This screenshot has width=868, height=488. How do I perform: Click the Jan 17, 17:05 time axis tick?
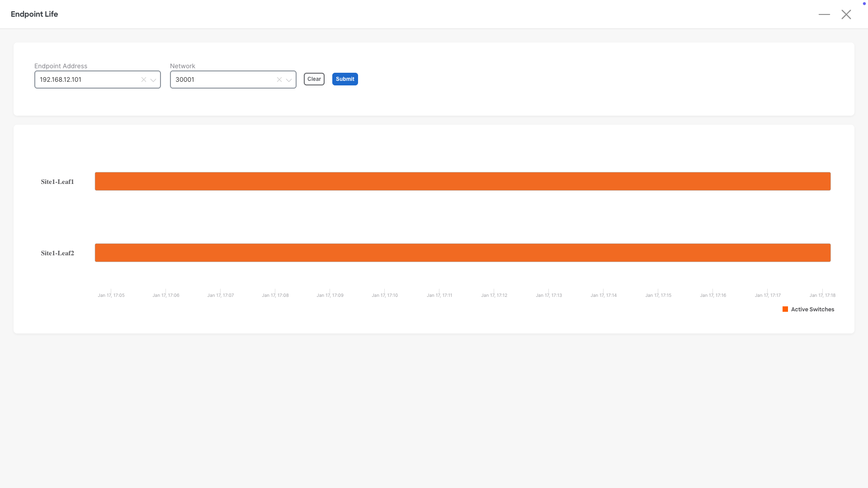[111, 295]
